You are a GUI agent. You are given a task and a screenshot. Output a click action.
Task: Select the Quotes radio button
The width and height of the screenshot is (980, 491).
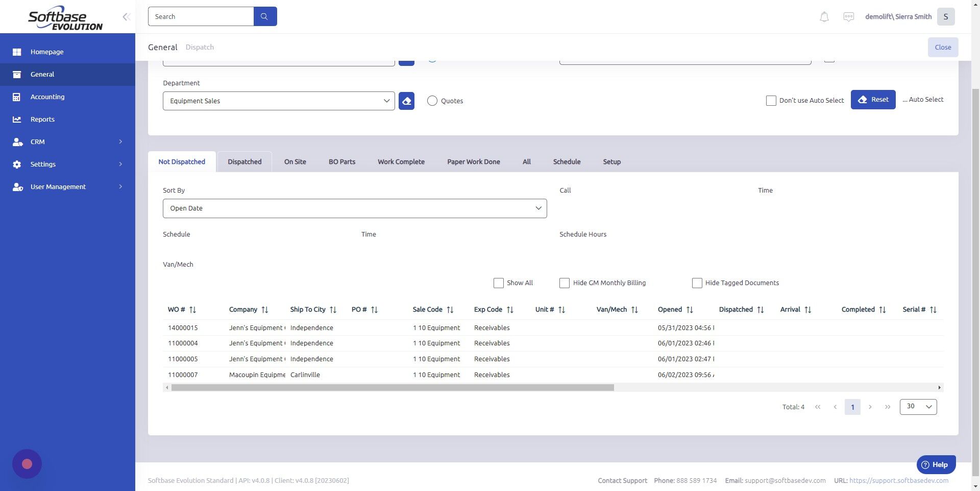pyautogui.click(x=432, y=101)
